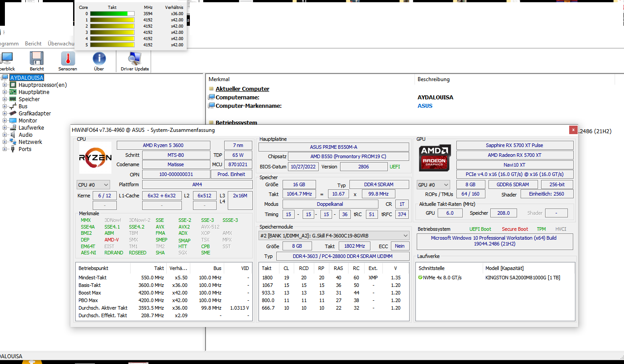Click core 0 clock bar
Screen dimensions: 624x364
(x=112, y=14)
